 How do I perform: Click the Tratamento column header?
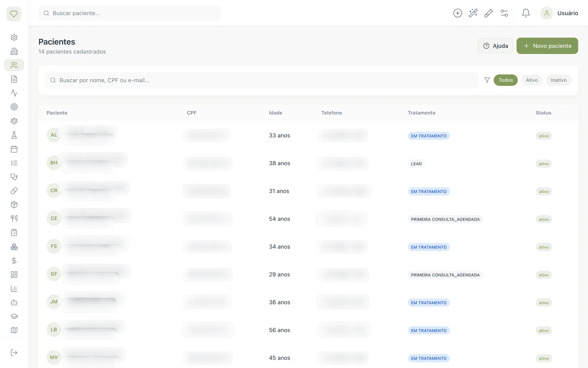point(422,113)
